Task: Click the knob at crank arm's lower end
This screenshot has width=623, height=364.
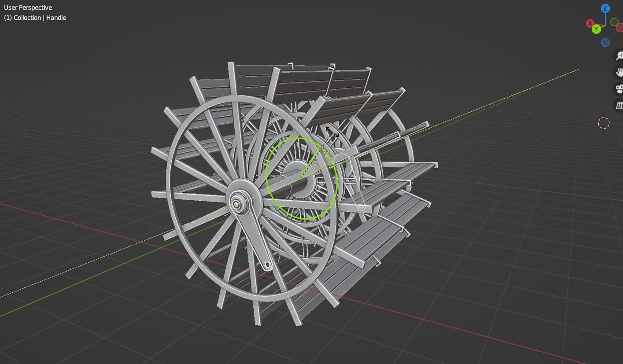Action: click(x=267, y=265)
